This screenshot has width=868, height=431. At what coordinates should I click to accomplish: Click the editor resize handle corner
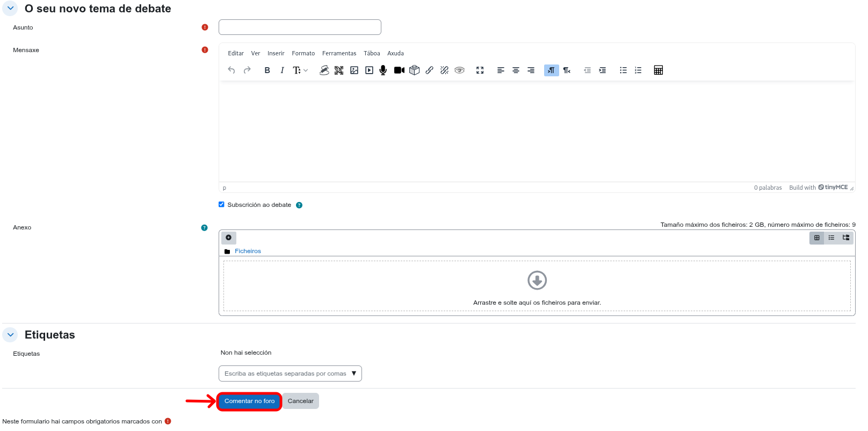pyautogui.click(x=852, y=188)
